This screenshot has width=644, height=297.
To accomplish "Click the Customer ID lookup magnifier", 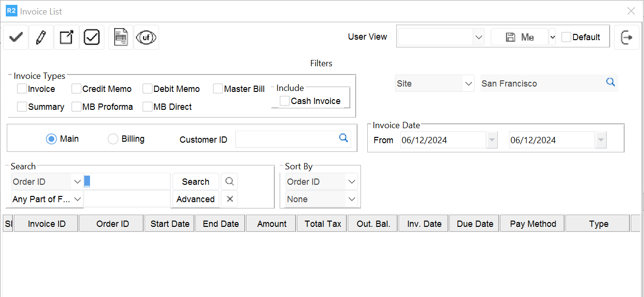I will (x=344, y=138).
